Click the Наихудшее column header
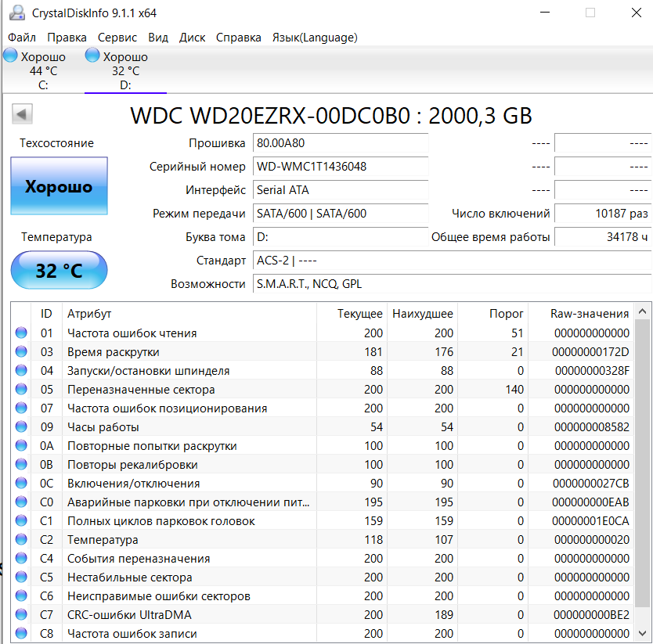The image size is (653, 644). click(422, 314)
